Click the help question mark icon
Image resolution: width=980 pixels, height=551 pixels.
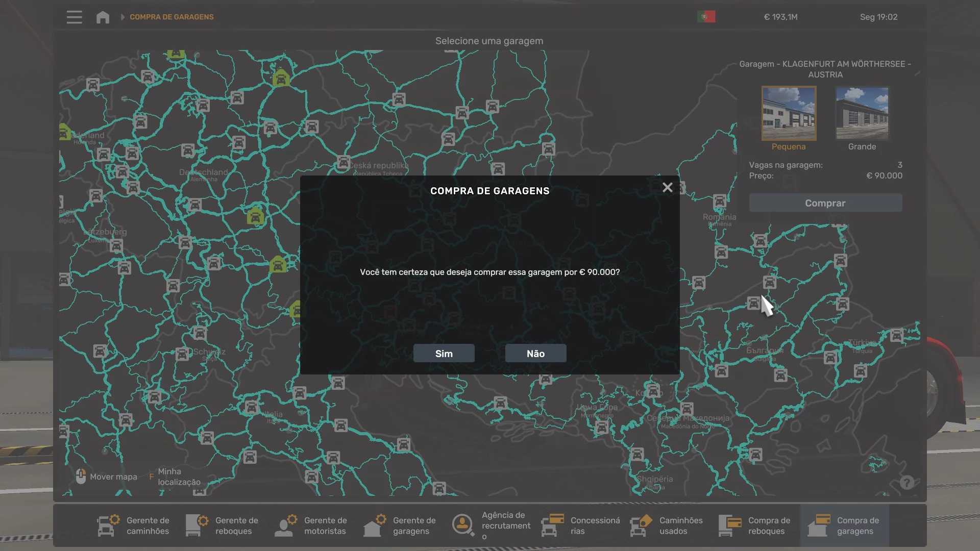click(906, 483)
